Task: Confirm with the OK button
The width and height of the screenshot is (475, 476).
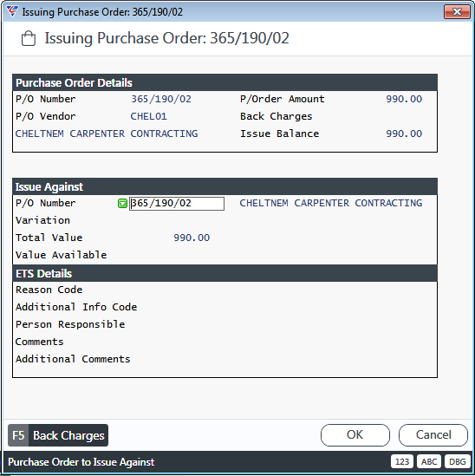Action: (355, 435)
